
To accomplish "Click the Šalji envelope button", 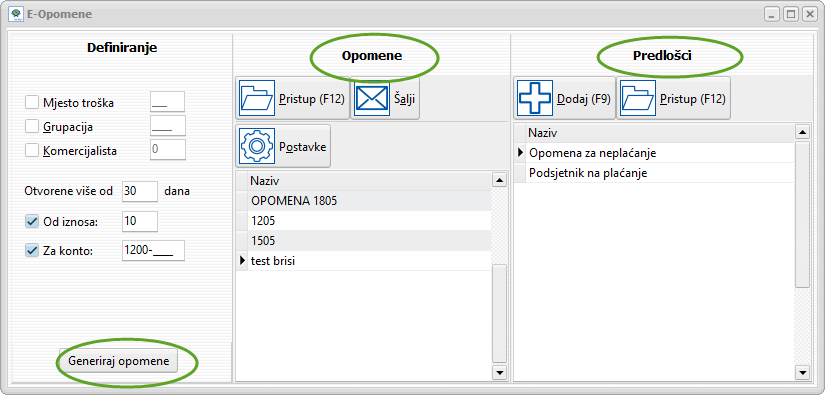I will [385, 99].
